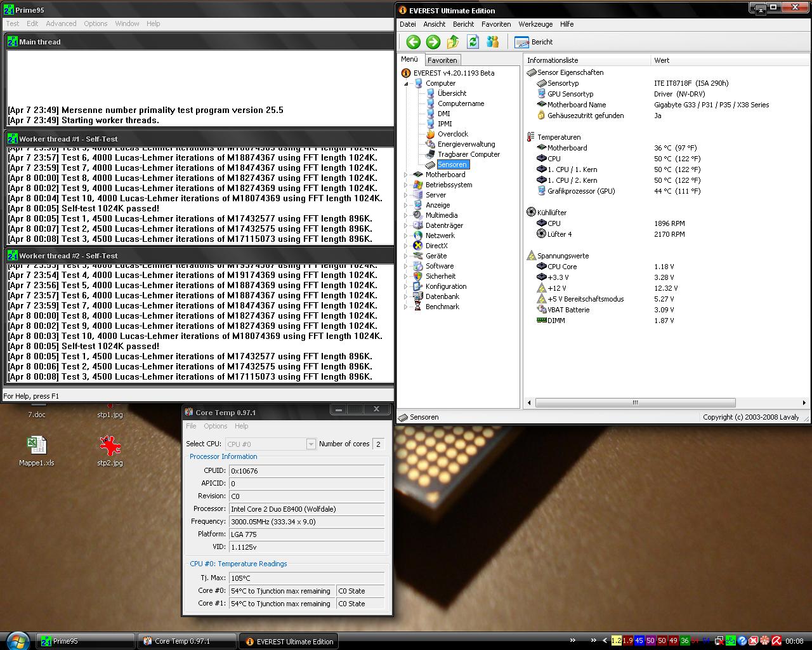The width and height of the screenshot is (812, 650).
Task: Collapse the Computer tree node
Action: tap(406, 83)
